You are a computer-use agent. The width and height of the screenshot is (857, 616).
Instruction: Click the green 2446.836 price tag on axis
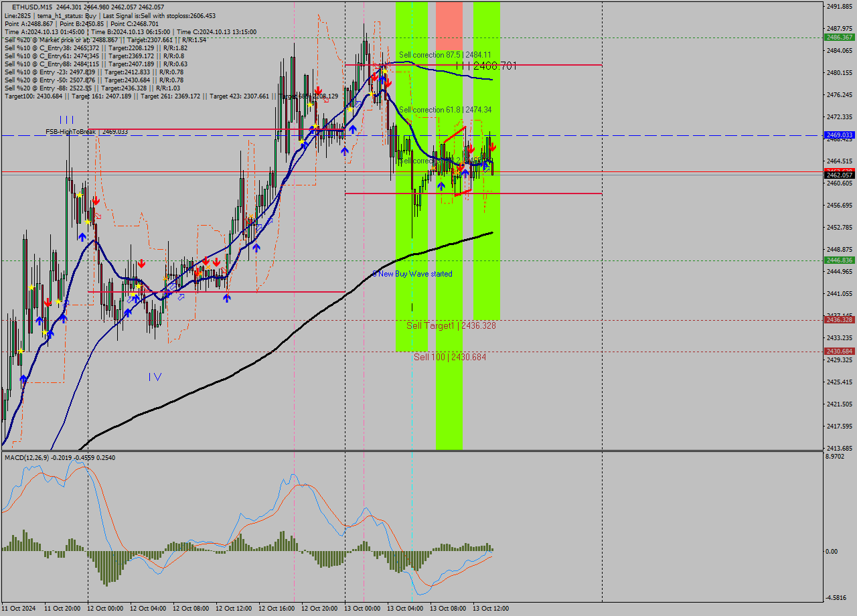click(x=840, y=260)
